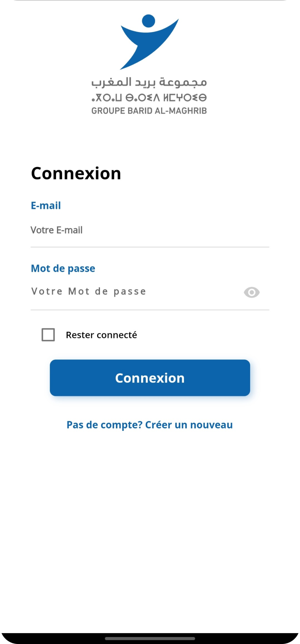Click the blue E-mail field label

pyautogui.click(x=46, y=206)
